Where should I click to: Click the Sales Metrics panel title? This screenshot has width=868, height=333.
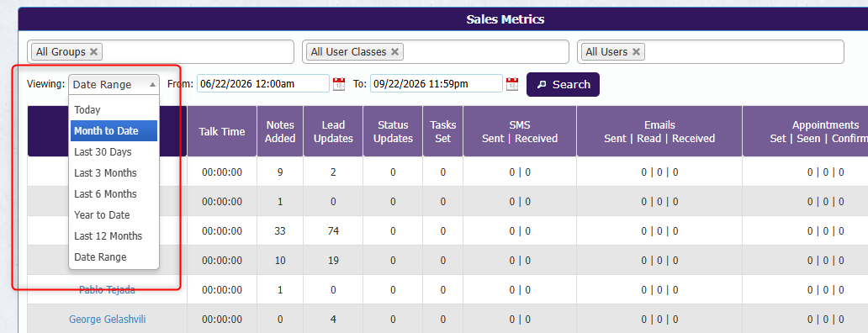click(505, 19)
